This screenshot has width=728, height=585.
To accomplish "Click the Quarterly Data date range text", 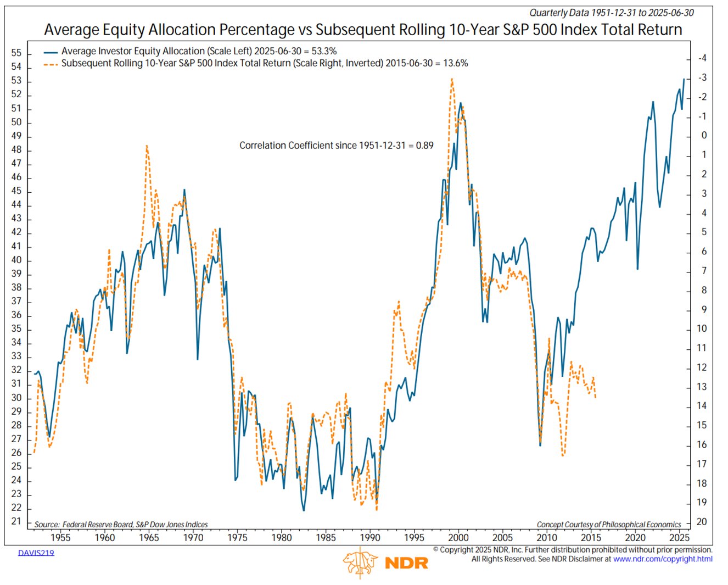I will 611,13.
